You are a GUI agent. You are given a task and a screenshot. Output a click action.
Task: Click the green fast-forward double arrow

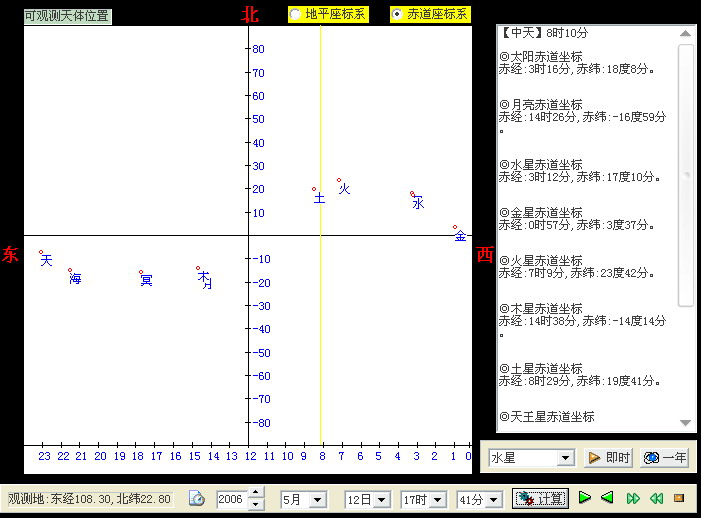(x=633, y=498)
